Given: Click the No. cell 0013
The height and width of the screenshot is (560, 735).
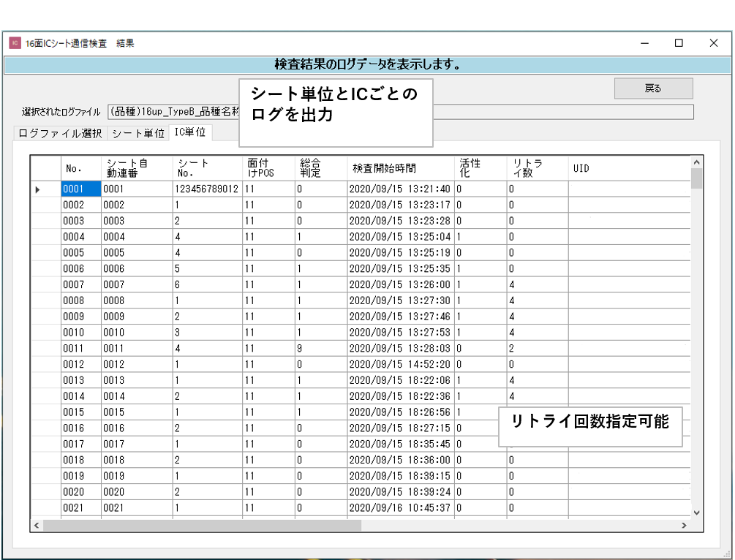Looking at the screenshot, I should coord(81,380).
